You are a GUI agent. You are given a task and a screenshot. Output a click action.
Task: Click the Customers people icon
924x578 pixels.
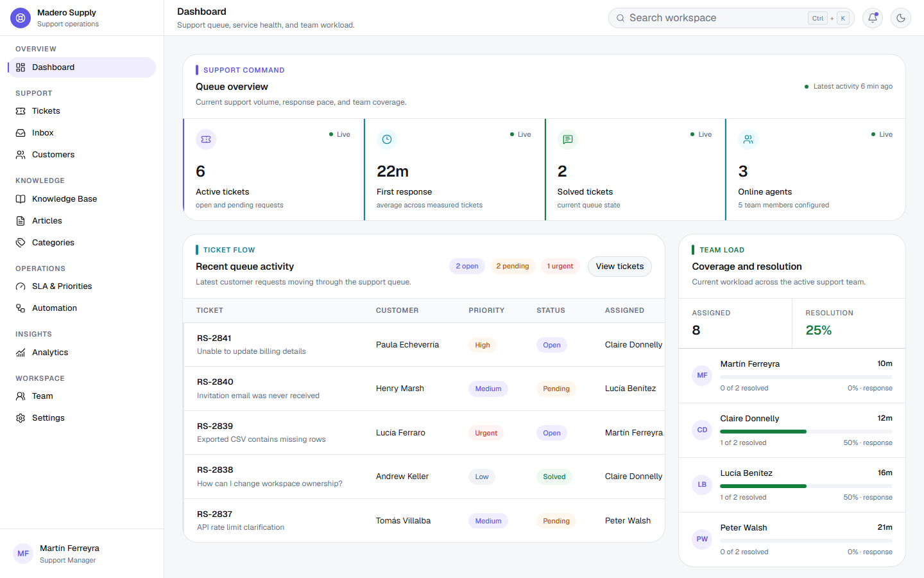(21, 155)
